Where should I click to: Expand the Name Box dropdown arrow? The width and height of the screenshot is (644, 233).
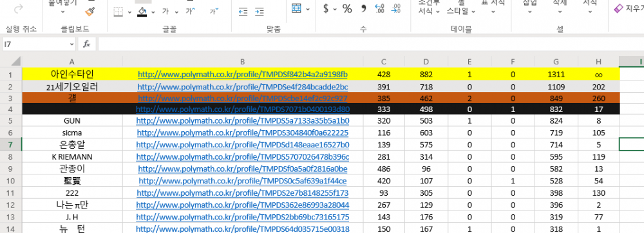point(72,44)
